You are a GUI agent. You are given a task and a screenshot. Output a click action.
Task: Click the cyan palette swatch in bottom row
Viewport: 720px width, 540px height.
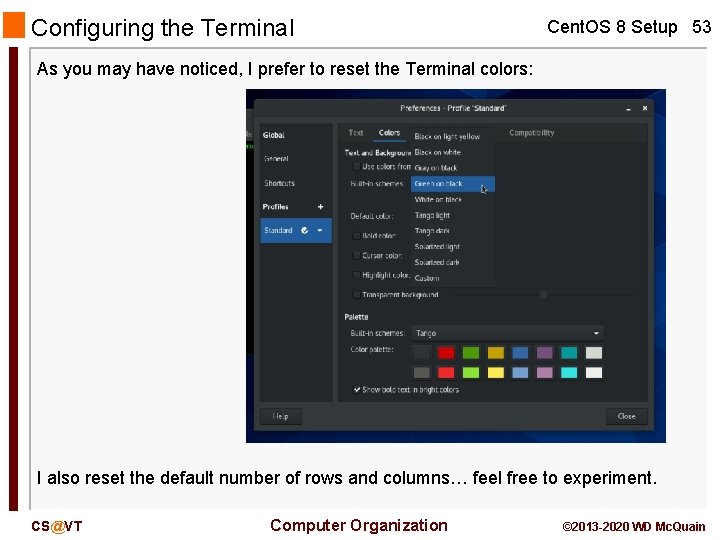click(x=569, y=372)
